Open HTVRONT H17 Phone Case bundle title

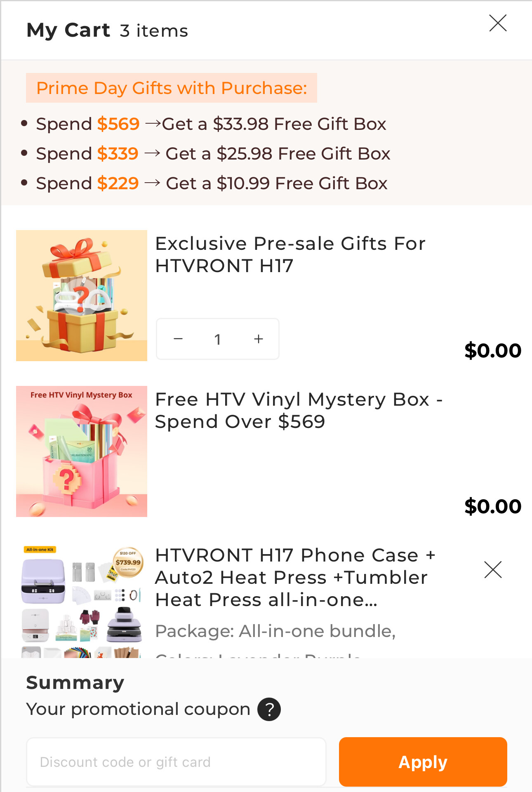[x=295, y=577]
